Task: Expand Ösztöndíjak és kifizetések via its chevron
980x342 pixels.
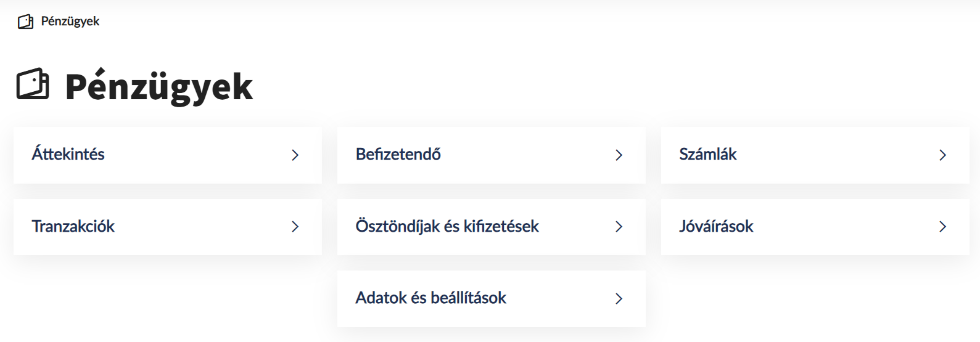Action: point(619,227)
